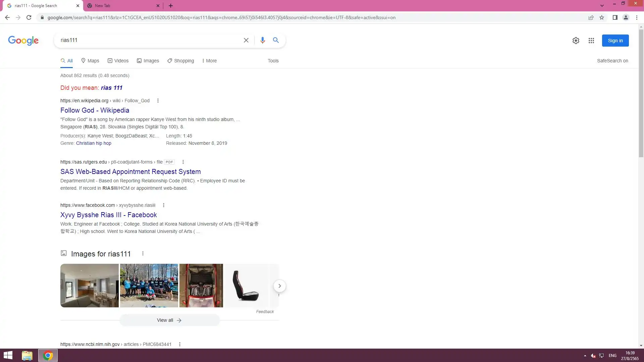Click the blue search magnifier icon
Viewport: 644px width, 362px height.
point(276,40)
